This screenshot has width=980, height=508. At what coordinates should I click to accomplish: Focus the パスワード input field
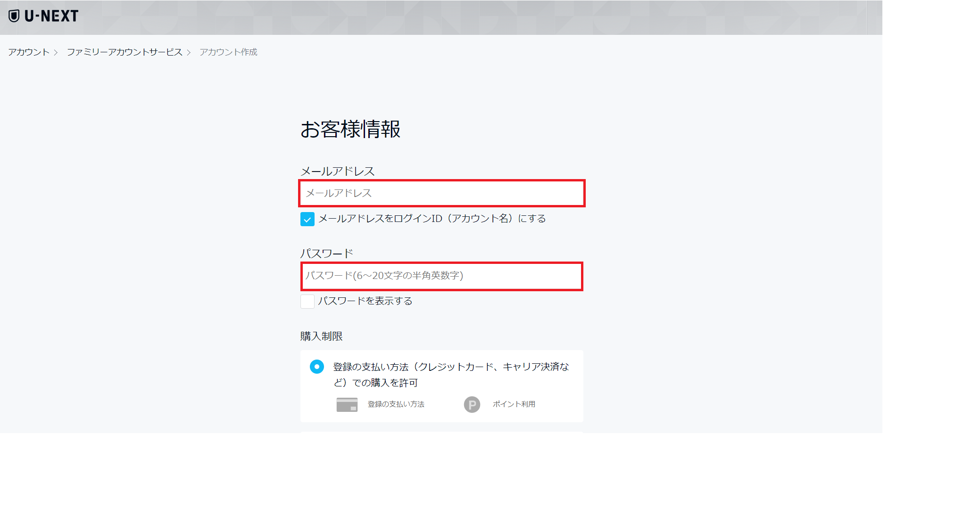tap(442, 276)
